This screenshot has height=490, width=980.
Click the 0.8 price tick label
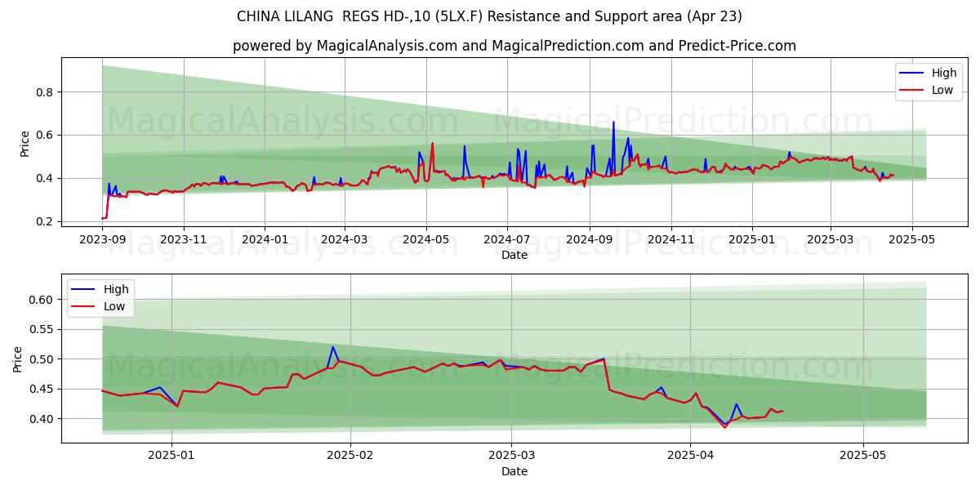(x=47, y=92)
